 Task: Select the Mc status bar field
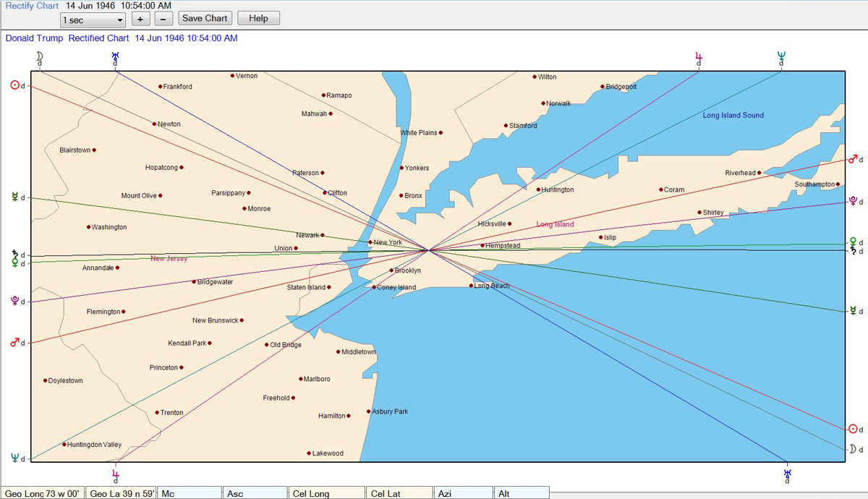click(190, 493)
